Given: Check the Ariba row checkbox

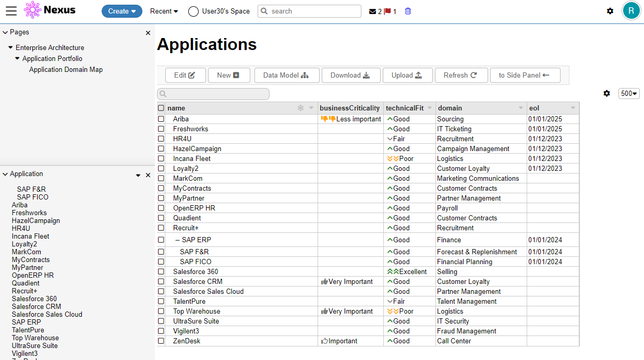Looking at the screenshot, I should (x=161, y=119).
